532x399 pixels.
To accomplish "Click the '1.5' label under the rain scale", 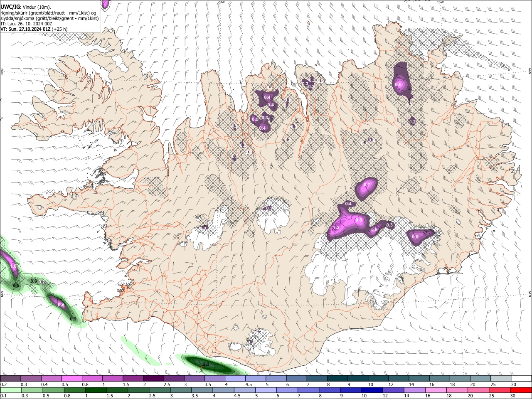I will (110, 396).
